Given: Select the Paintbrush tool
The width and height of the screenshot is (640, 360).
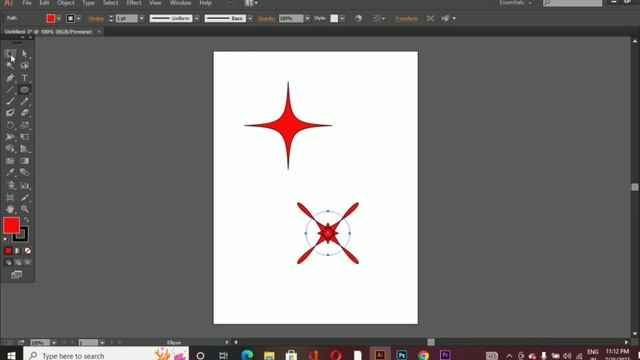Looking at the screenshot, I should pyautogui.click(x=10, y=101).
